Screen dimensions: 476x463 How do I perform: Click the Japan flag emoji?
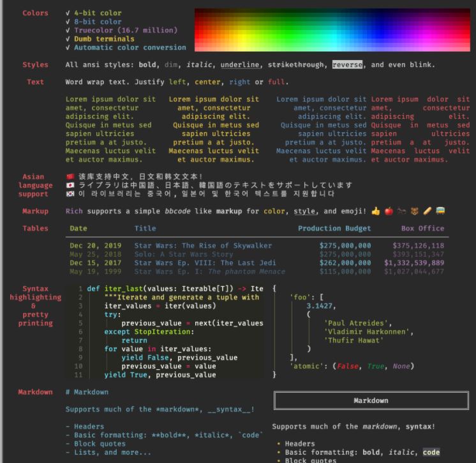70,185
